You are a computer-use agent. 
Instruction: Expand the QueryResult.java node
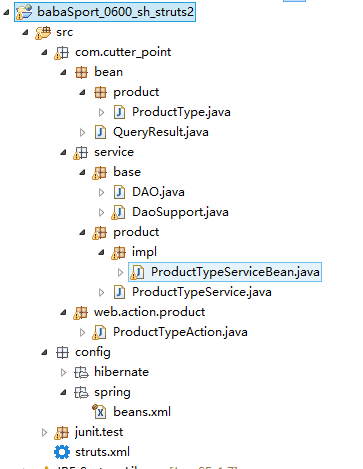pyautogui.click(x=82, y=133)
